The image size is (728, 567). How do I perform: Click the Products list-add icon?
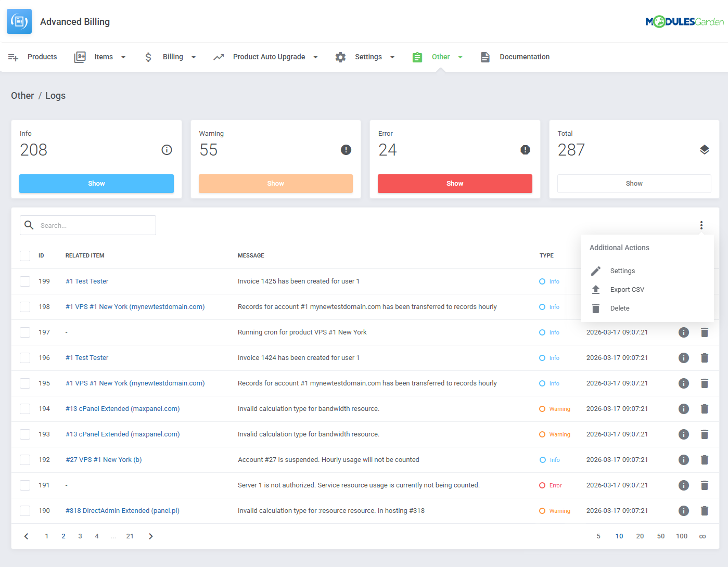point(14,57)
